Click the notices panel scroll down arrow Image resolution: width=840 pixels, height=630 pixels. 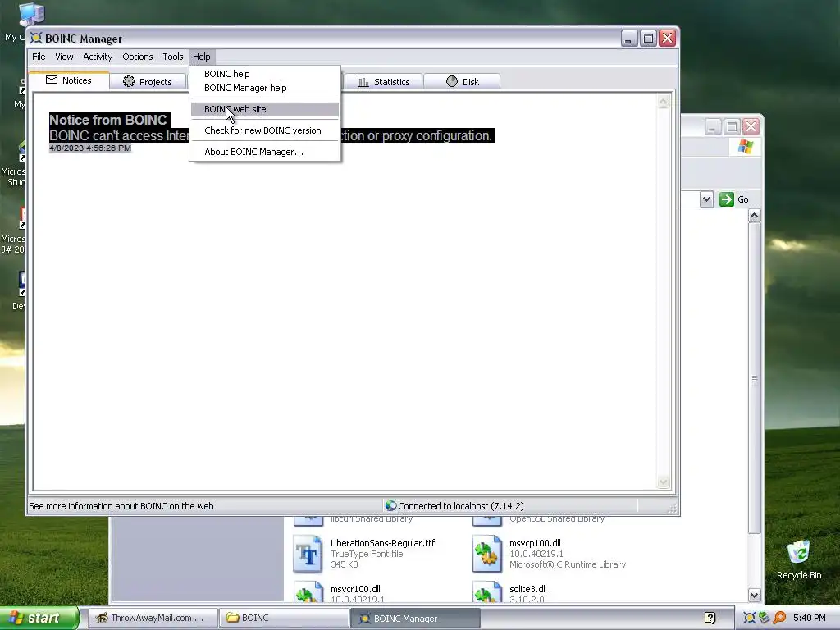[x=663, y=482]
